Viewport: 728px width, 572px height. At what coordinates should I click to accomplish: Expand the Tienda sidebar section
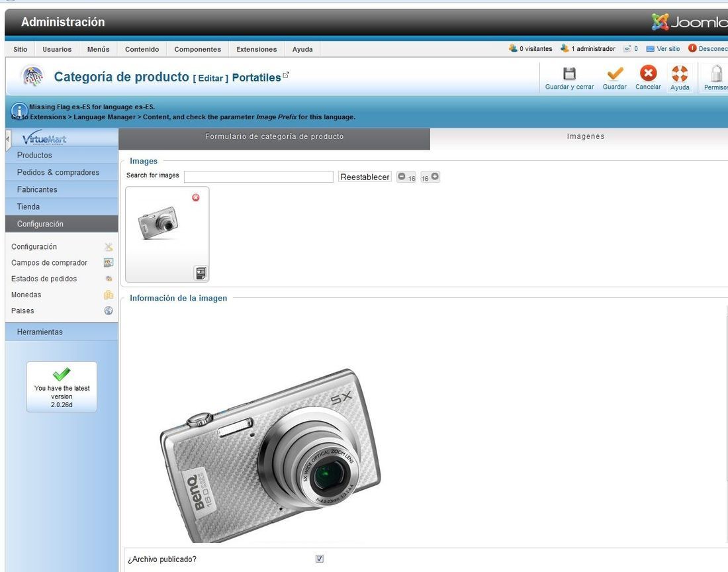[x=62, y=207]
